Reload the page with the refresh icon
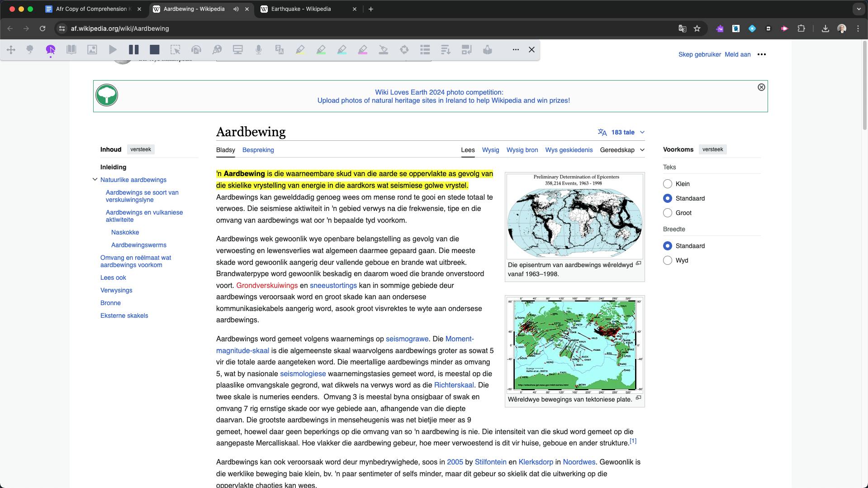 click(43, 29)
